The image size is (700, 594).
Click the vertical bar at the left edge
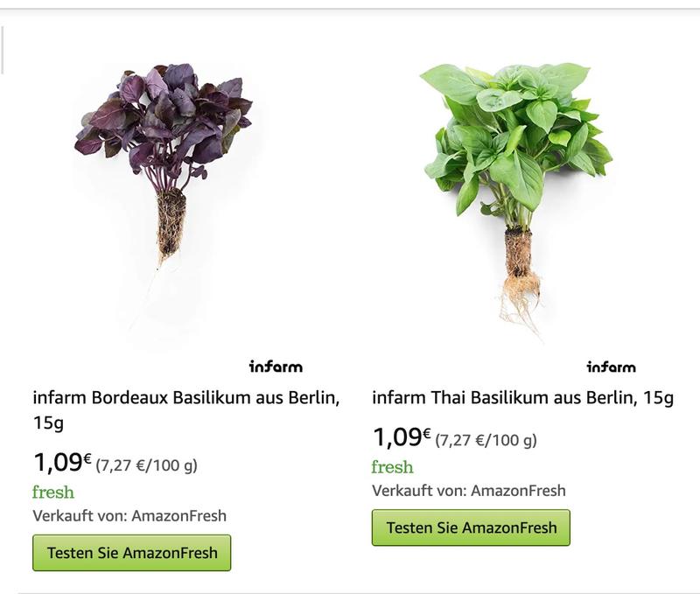point(3,50)
